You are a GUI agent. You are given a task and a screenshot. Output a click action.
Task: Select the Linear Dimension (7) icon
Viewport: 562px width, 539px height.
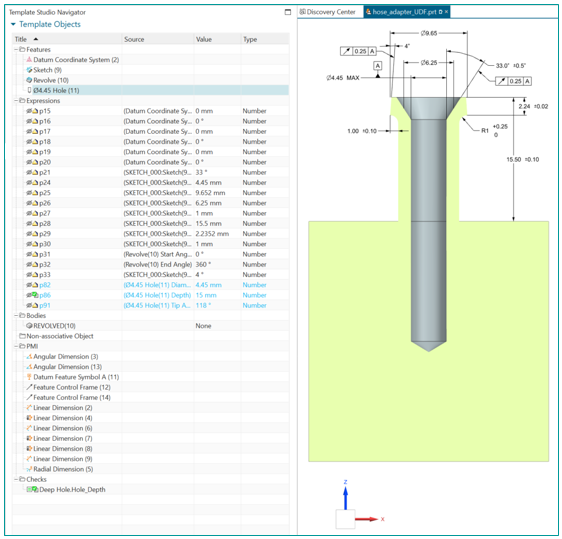click(29, 438)
